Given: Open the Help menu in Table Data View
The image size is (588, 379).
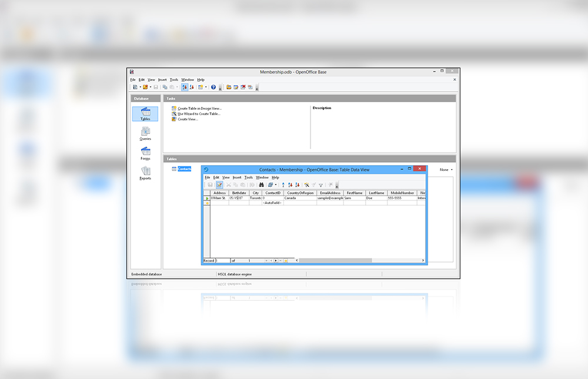Looking at the screenshot, I should [x=275, y=177].
